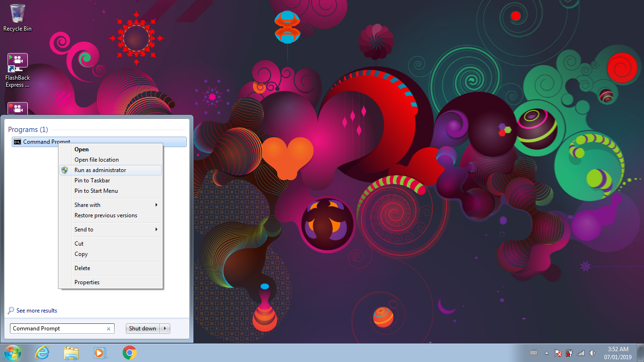
Task: Select Pin to Start Menu
Action: pyautogui.click(x=111, y=191)
